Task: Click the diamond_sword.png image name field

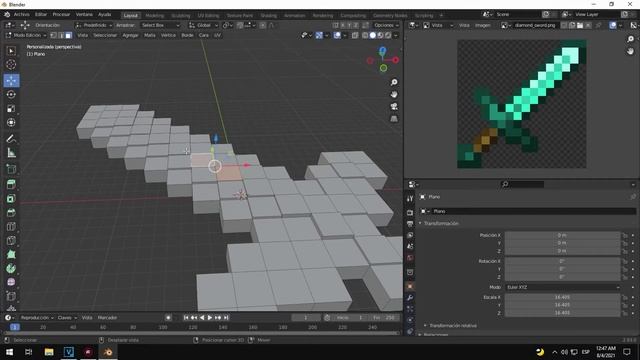Action: pos(535,25)
